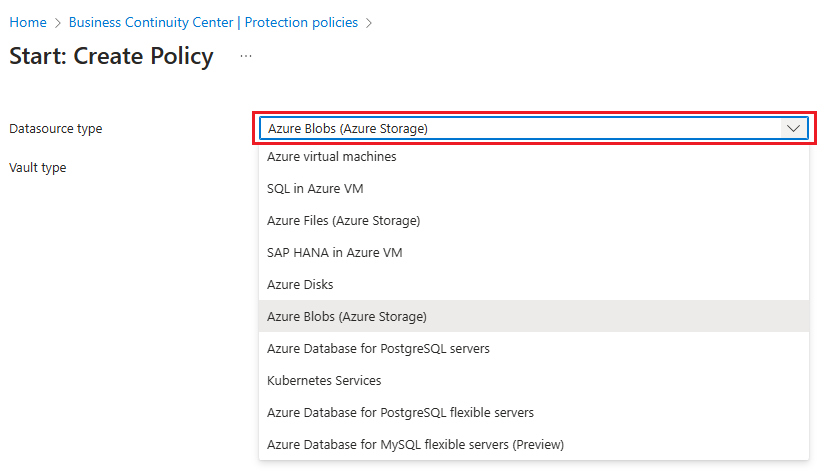Image resolution: width=831 pixels, height=473 pixels.
Task: Click the Start: Create Policy title
Action: tap(111, 56)
